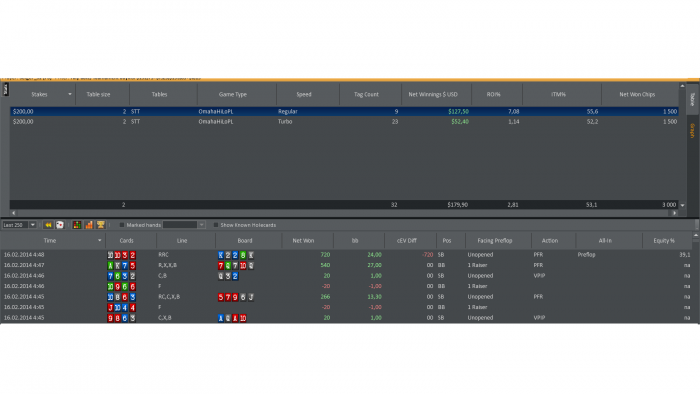
Task: Sort by Net Won Chips column header
Action: click(x=637, y=95)
